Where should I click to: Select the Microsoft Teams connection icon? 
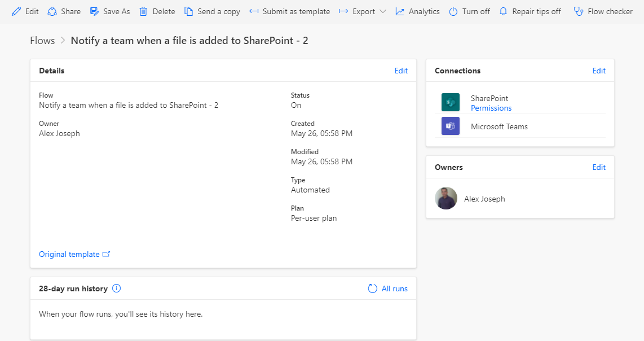click(450, 126)
